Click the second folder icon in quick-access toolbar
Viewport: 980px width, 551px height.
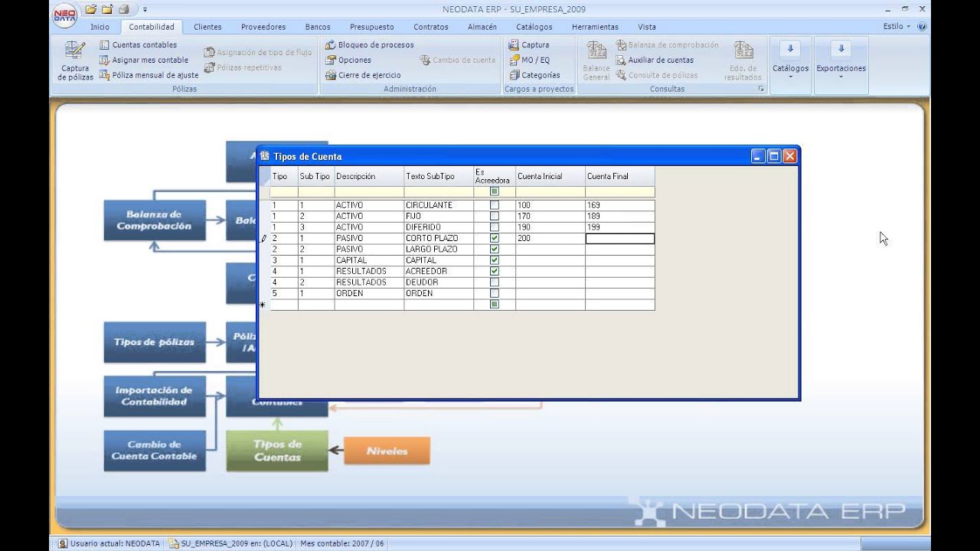[107, 9]
